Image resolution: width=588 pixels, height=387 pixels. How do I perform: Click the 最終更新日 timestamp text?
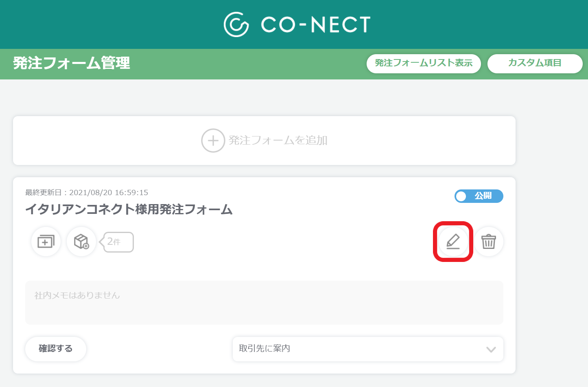[x=87, y=192]
